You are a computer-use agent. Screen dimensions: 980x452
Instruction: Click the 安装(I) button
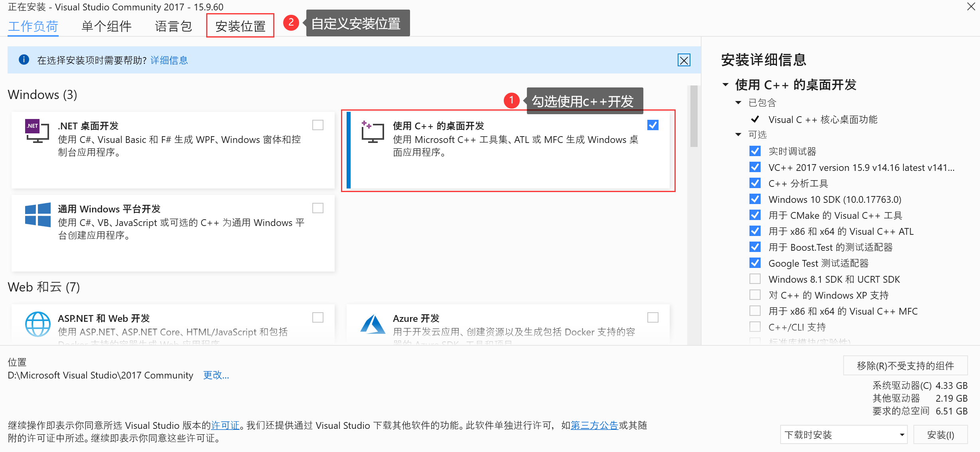click(940, 434)
